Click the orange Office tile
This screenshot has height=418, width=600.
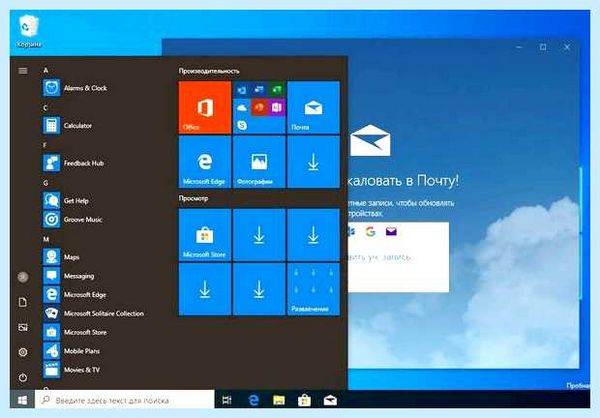pyautogui.click(x=205, y=107)
